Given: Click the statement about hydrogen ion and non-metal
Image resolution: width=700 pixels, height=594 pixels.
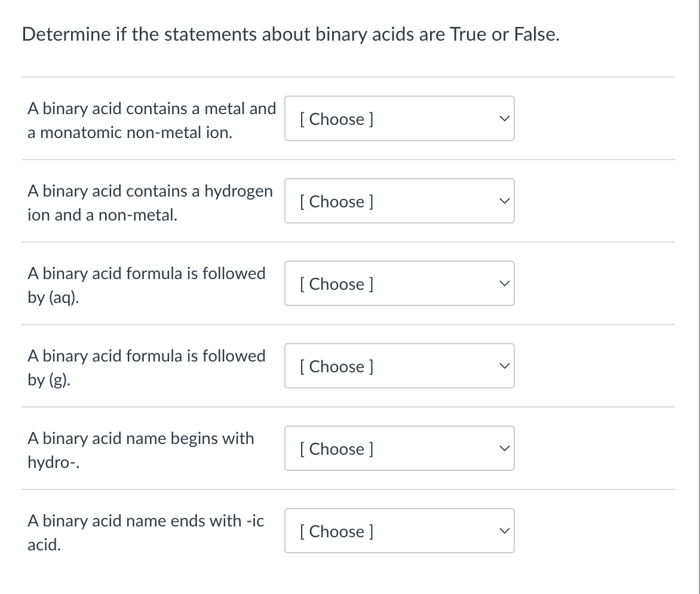Looking at the screenshot, I should point(150,203).
